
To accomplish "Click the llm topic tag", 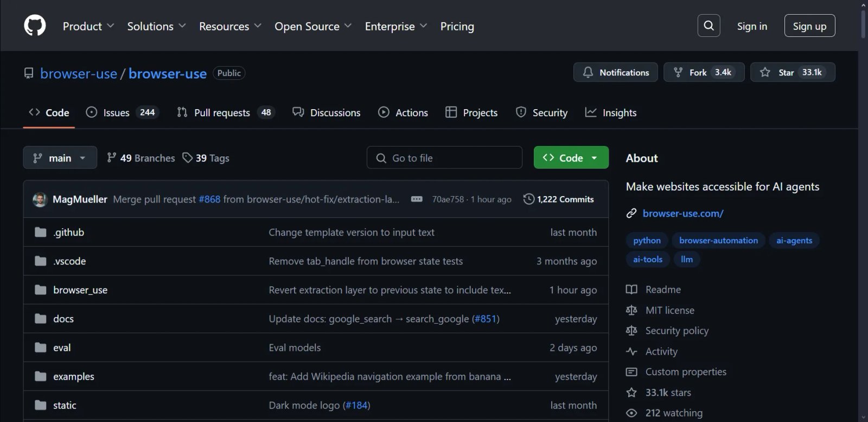I will point(687,260).
